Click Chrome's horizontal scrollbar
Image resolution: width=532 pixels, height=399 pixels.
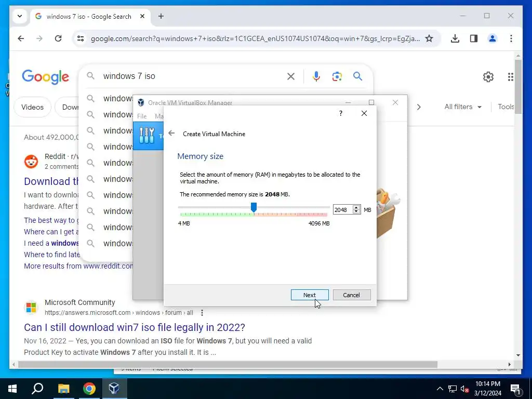pyautogui.click(x=228, y=364)
